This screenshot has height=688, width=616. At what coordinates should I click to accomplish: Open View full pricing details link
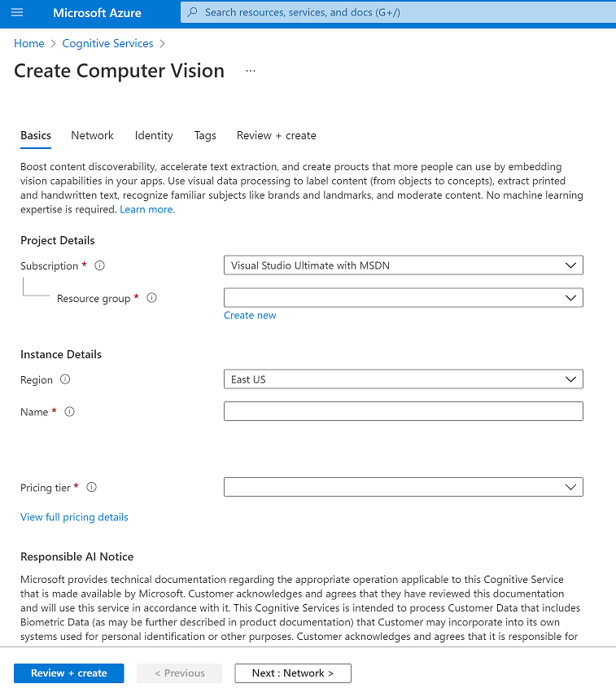(x=74, y=517)
